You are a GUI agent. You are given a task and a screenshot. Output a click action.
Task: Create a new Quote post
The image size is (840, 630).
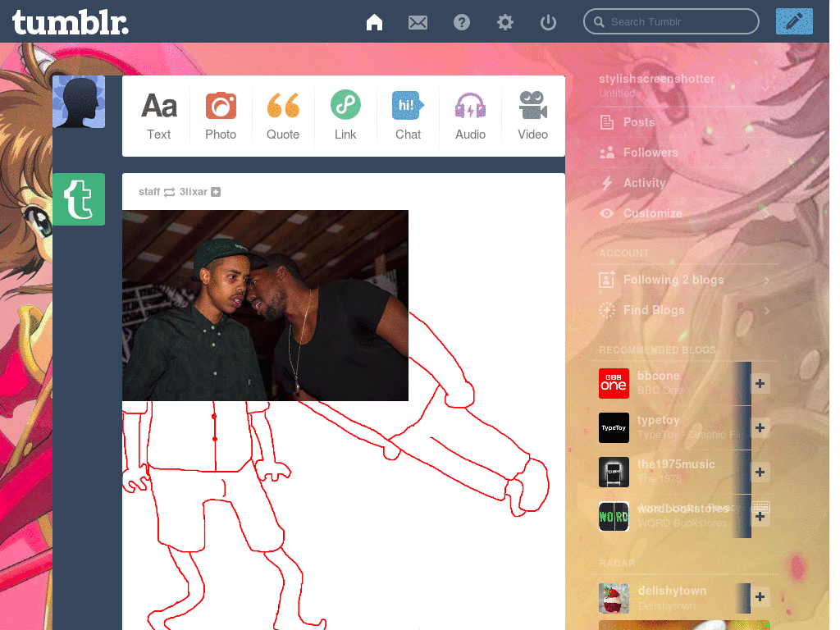[x=283, y=116]
